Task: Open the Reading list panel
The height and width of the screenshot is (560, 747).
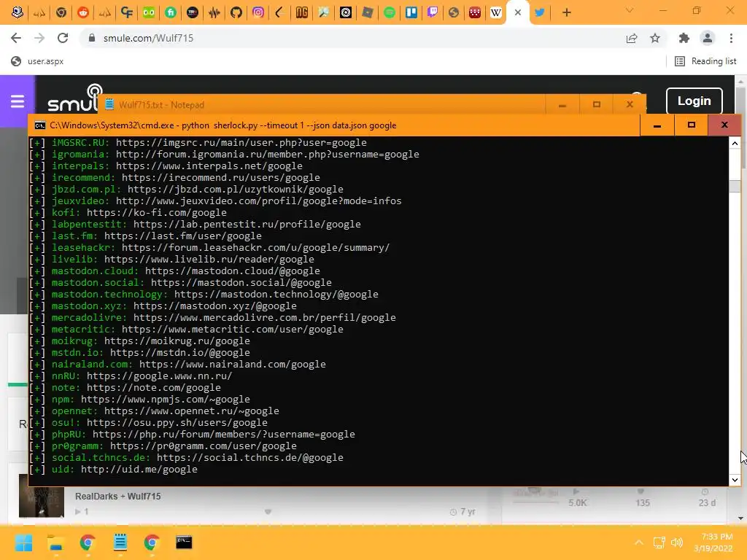Action: coord(705,61)
